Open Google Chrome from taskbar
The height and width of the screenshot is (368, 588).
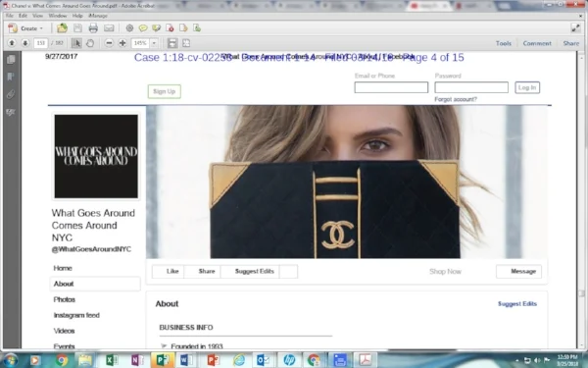(x=62, y=360)
